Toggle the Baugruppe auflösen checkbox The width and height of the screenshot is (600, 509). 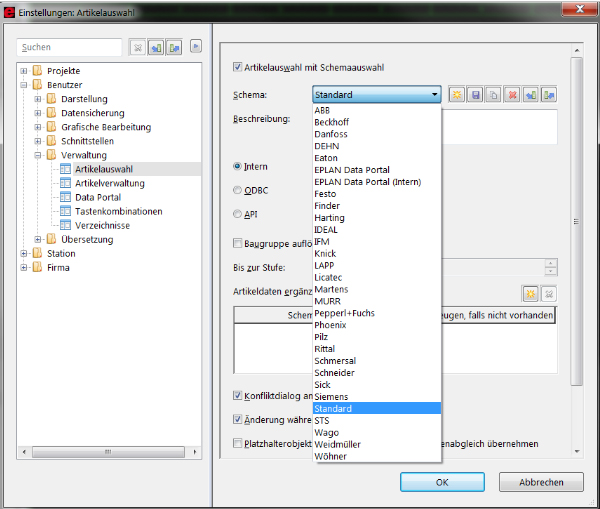(x=238, y=243)
